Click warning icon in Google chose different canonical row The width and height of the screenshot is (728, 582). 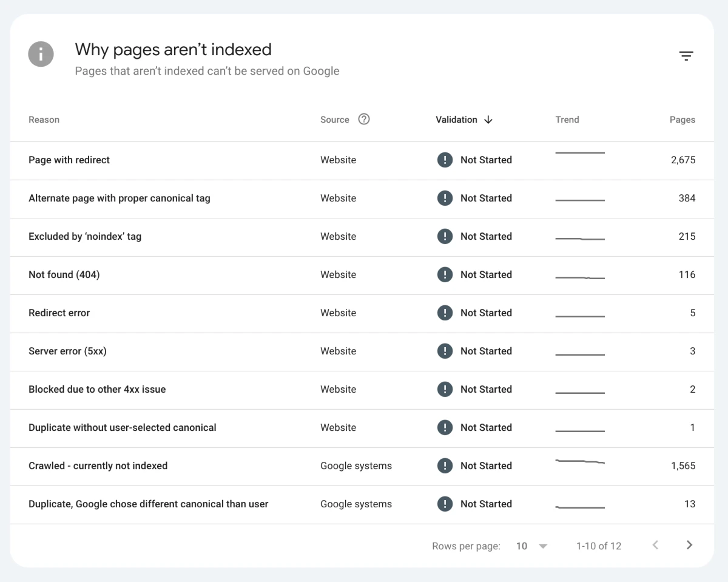(445, 504)
